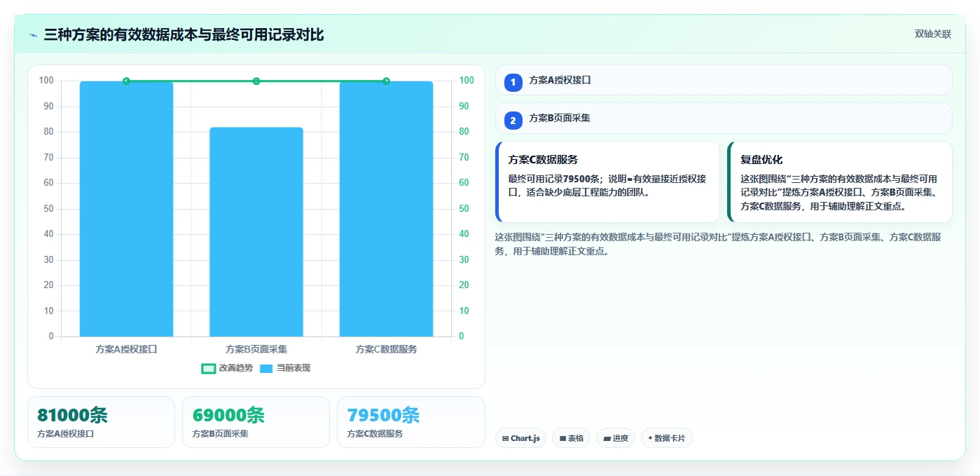Click left axis value 50
980x476 pixels.
(47, 209)
